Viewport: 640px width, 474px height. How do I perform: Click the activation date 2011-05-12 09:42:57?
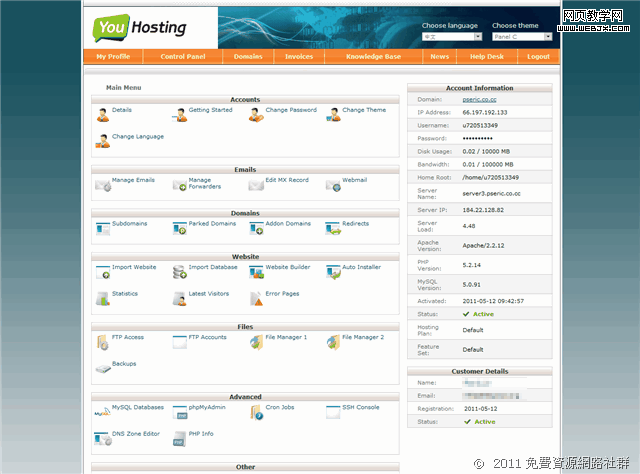click(x=493, y=301)
